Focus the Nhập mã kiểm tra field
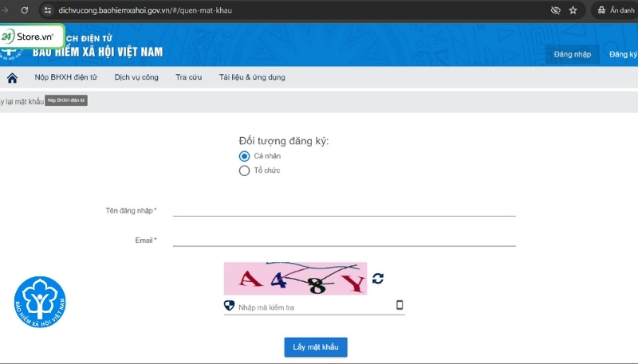The image size is (638, 364). click(315, 307)
